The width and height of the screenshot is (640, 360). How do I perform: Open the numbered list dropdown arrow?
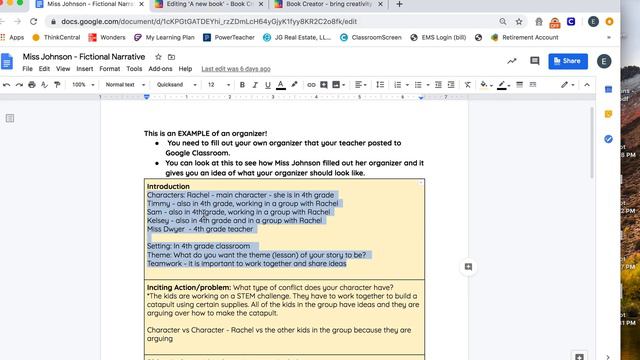pyautogui.click(x=407, y=85)
